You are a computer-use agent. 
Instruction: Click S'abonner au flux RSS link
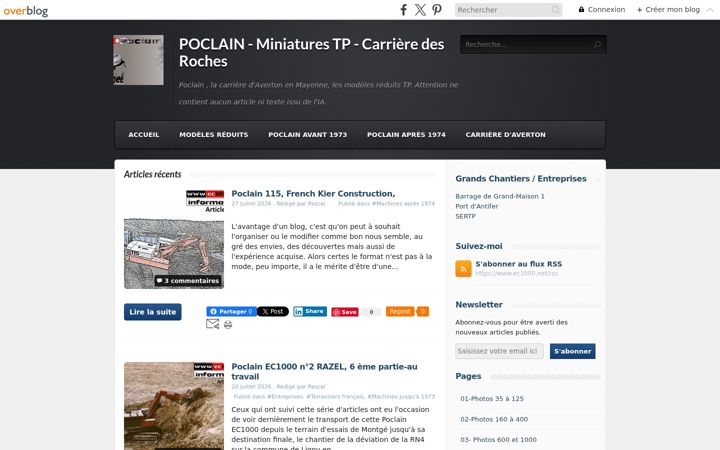518,264
